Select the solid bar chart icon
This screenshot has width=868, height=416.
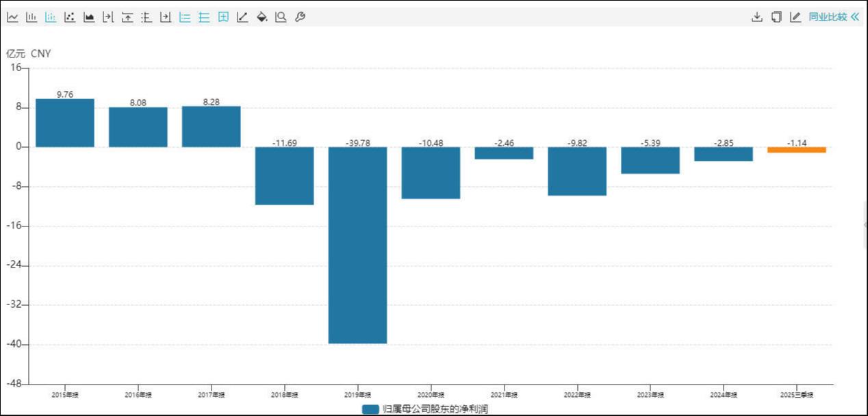tap(31, 17)
